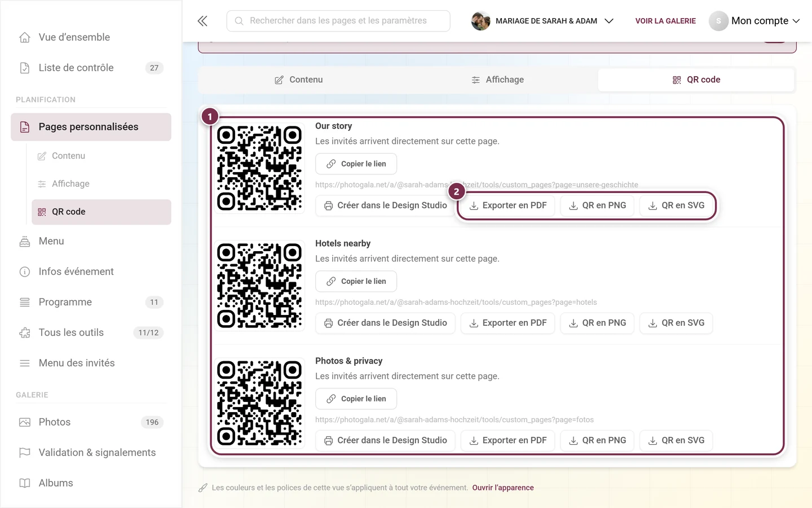Open Contenu sub-item in sidebar

click(101, 156)
